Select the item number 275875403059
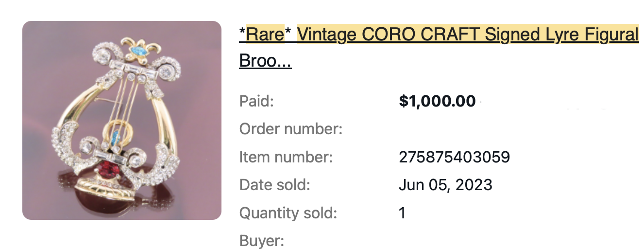The image size is (644, 249). [455, 157]
